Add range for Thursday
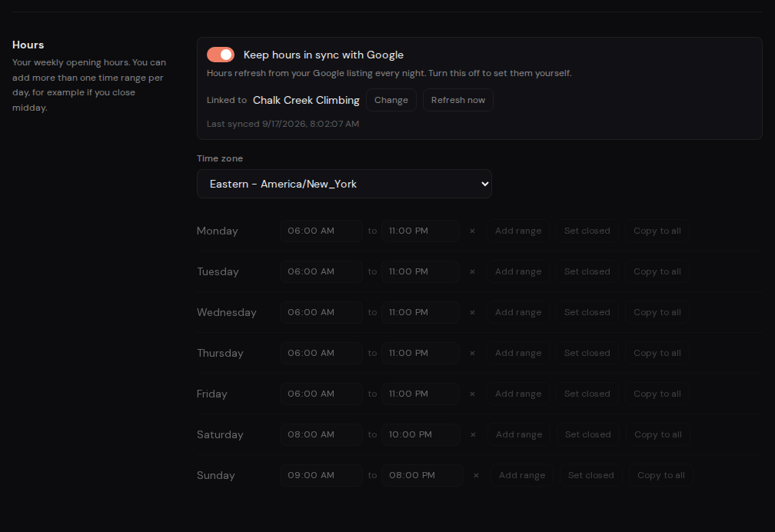Viewport: 775px width, 532px height. click(518, 353)
